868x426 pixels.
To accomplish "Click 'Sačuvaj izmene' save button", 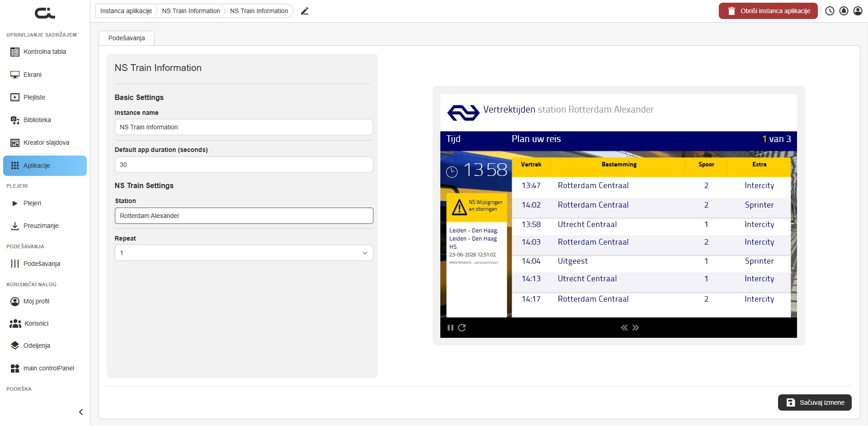I will [815, 402].
